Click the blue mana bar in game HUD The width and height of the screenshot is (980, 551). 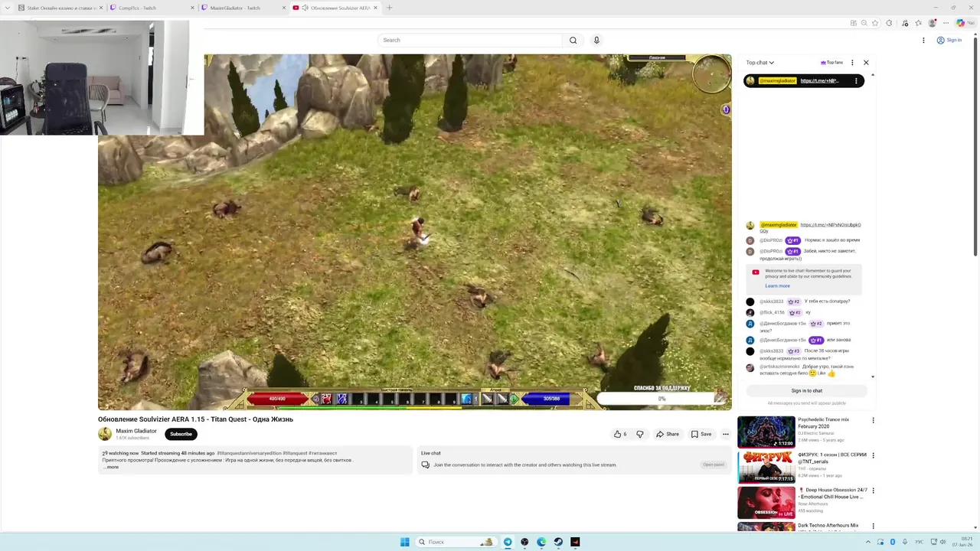coord(545,399)
